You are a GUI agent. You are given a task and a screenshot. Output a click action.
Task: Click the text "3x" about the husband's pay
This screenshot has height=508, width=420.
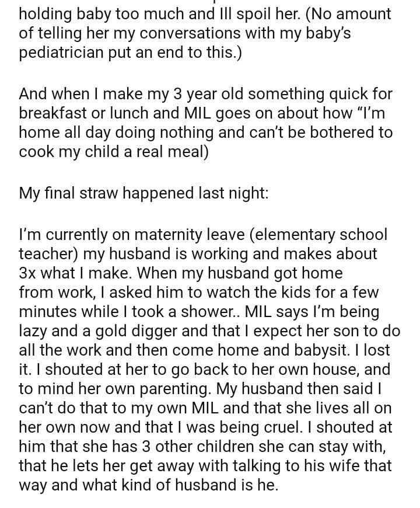pos(29,273)
